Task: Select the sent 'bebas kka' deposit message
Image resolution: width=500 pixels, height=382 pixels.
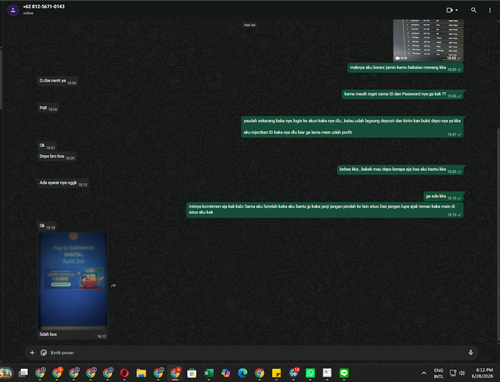Action: 400,169
